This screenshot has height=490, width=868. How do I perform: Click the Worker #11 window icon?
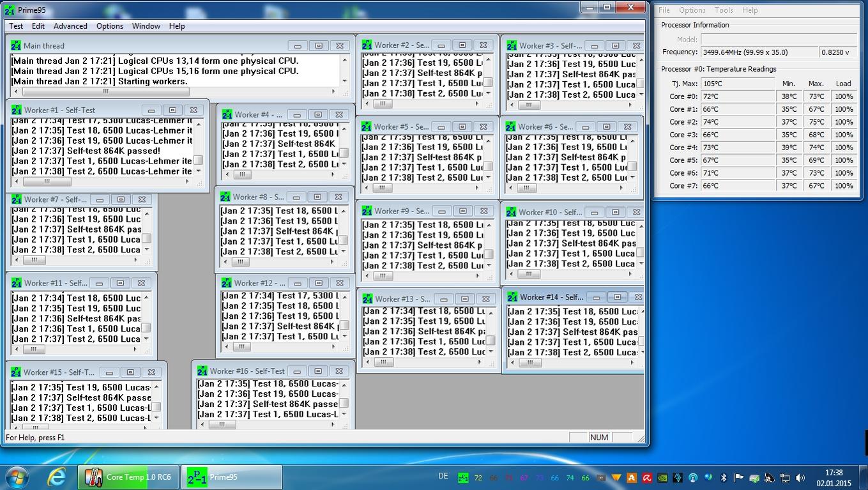point(17,282)
